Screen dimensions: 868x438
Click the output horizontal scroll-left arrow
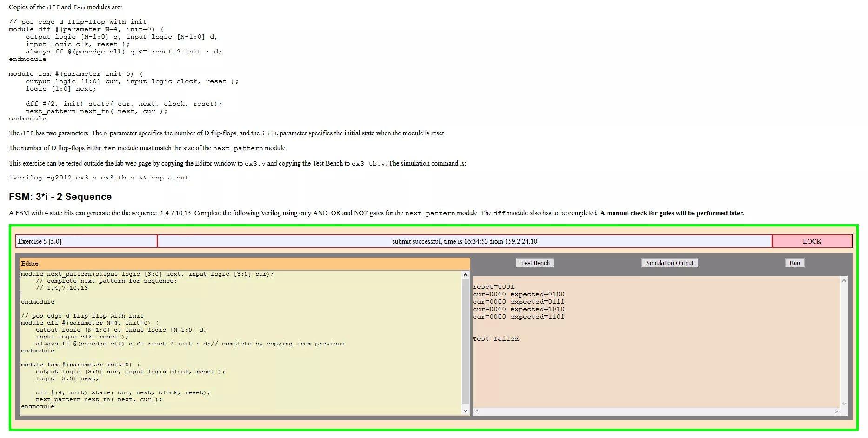click(x=476, y=411)
